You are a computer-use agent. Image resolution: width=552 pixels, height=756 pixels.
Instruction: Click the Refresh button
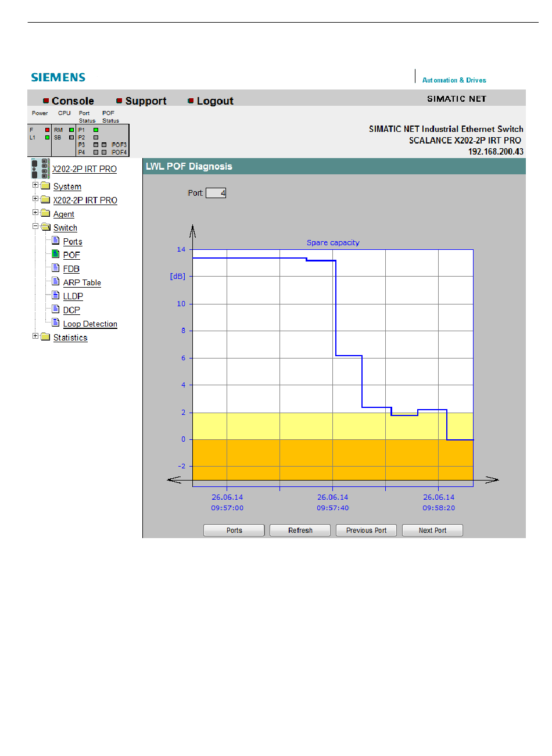[x=300, y=531]
